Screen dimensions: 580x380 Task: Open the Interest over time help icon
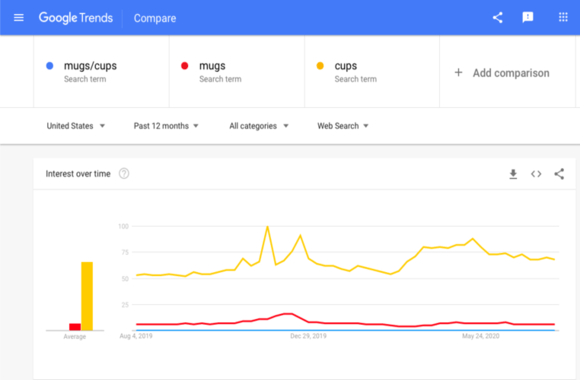[124, 174]
